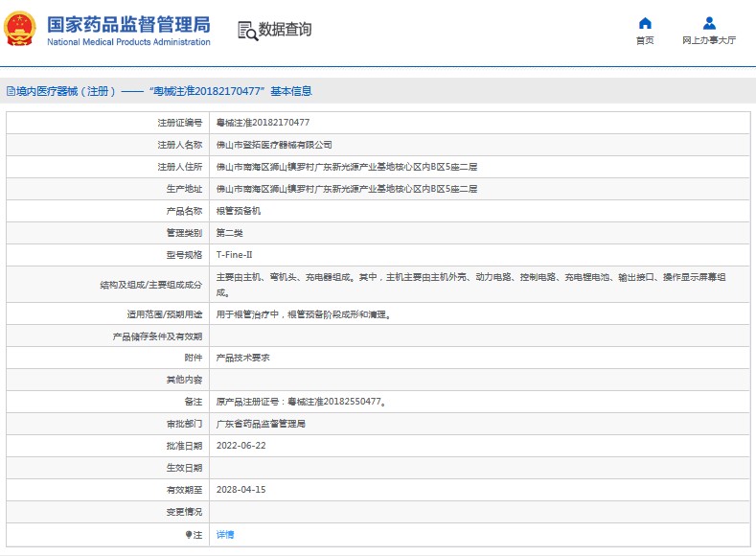Click the document icon before 境内医疗器械
This screenshot has width=756, height=556.
[10, 92]
